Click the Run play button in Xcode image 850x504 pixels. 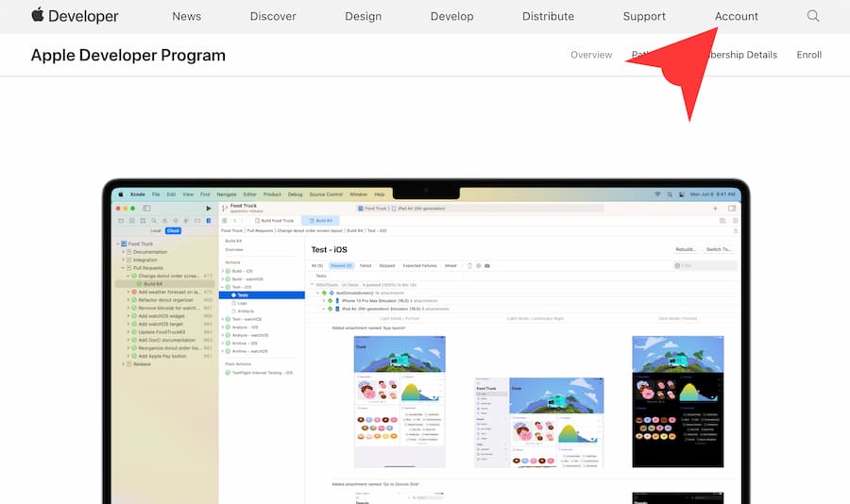[208, 208]
